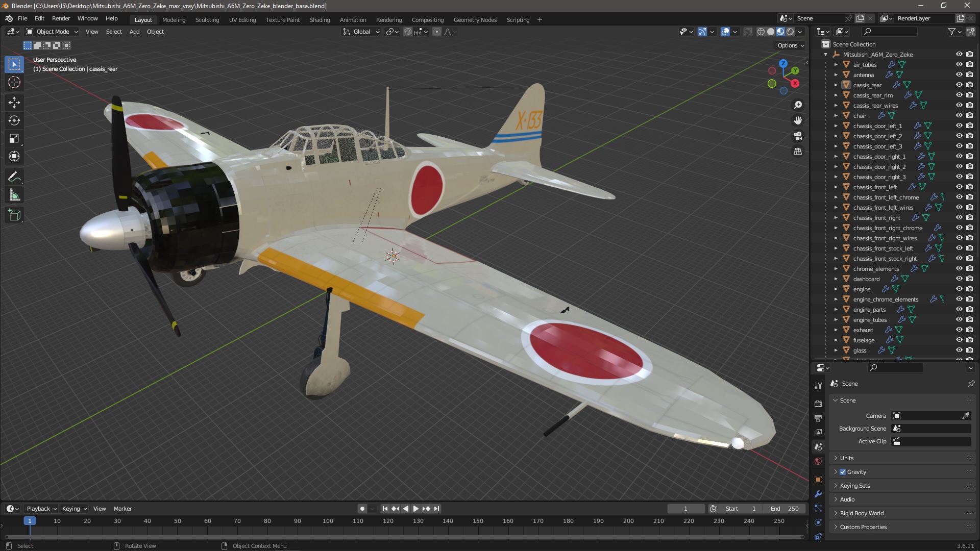The image size is (980, 551).
Task: Toggle visibility of fuselage
Action: pyautogui.click(x=959, y=340)
